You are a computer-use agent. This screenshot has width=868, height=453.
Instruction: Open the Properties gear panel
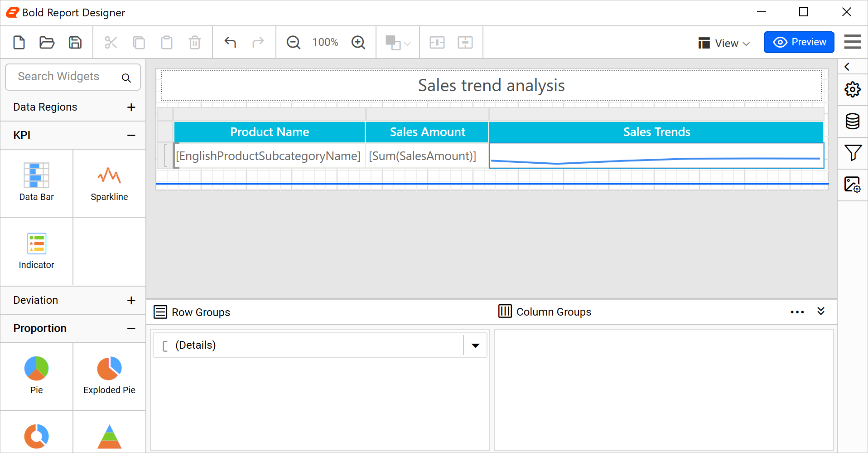(853, 89)
